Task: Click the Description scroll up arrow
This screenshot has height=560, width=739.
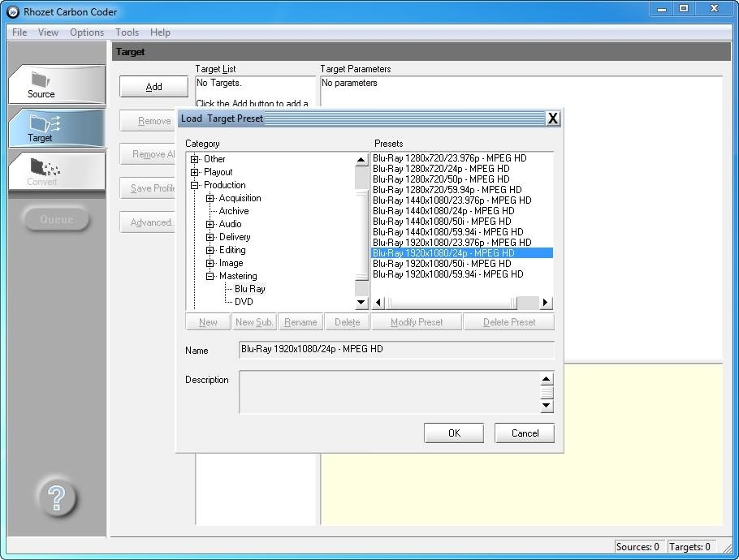Action: [547, 379]
